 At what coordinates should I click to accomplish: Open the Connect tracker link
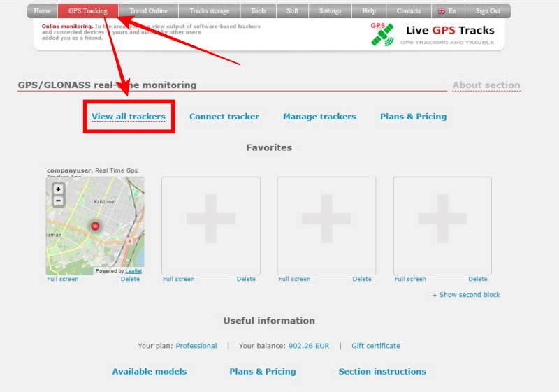click(x=224, y=117)
